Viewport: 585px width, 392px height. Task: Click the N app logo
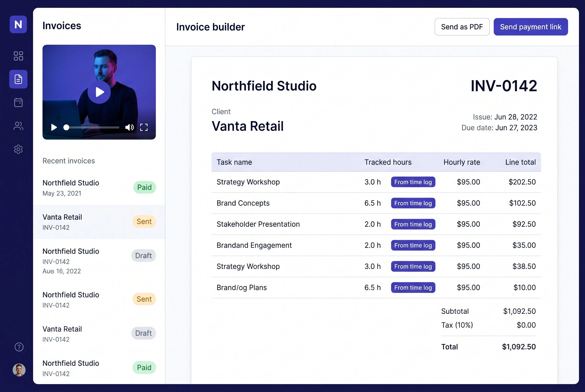pyautogui.click(x=18, y=24)
